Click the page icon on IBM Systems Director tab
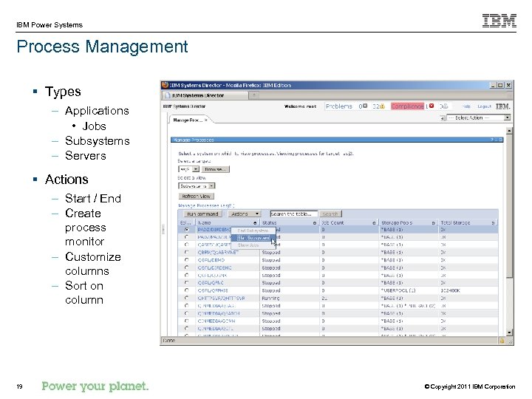Screen dimensions: 532x399 click(168, 95)
